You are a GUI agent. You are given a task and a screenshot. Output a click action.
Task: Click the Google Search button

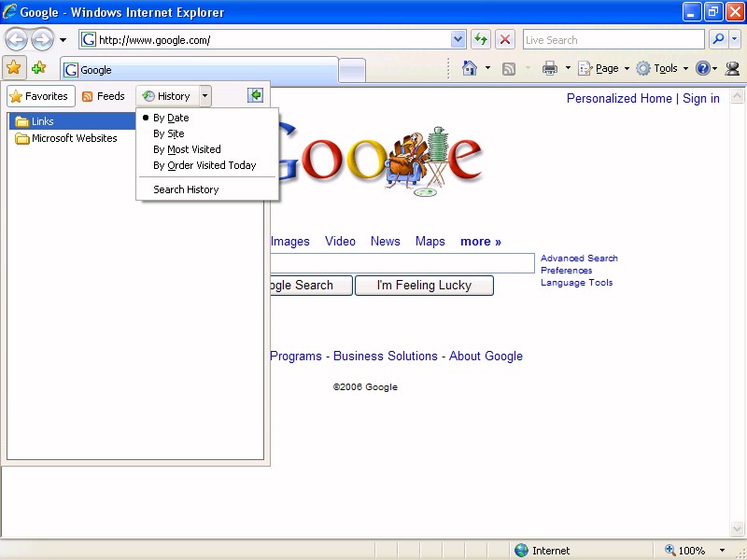pos(312,286)
